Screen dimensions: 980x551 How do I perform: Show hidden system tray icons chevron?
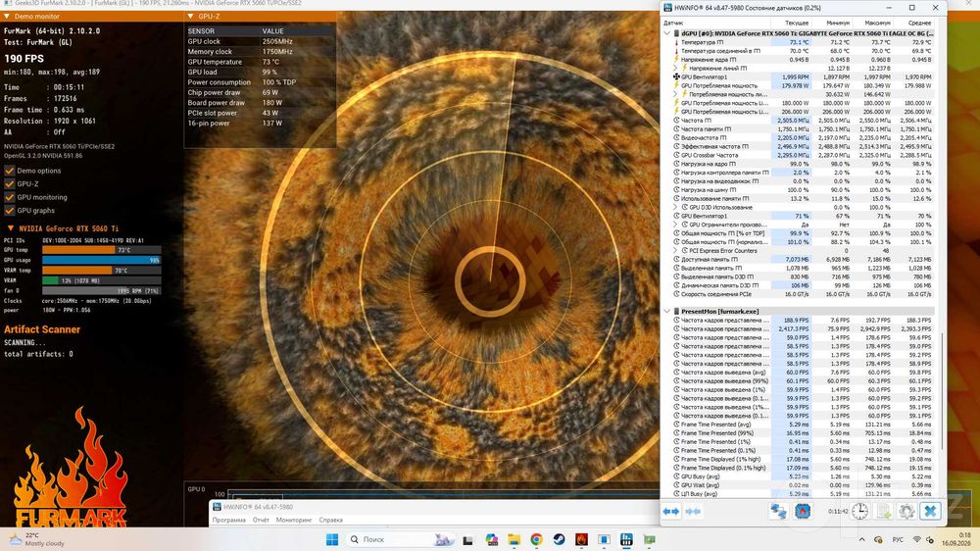click(x=861, y=539)
